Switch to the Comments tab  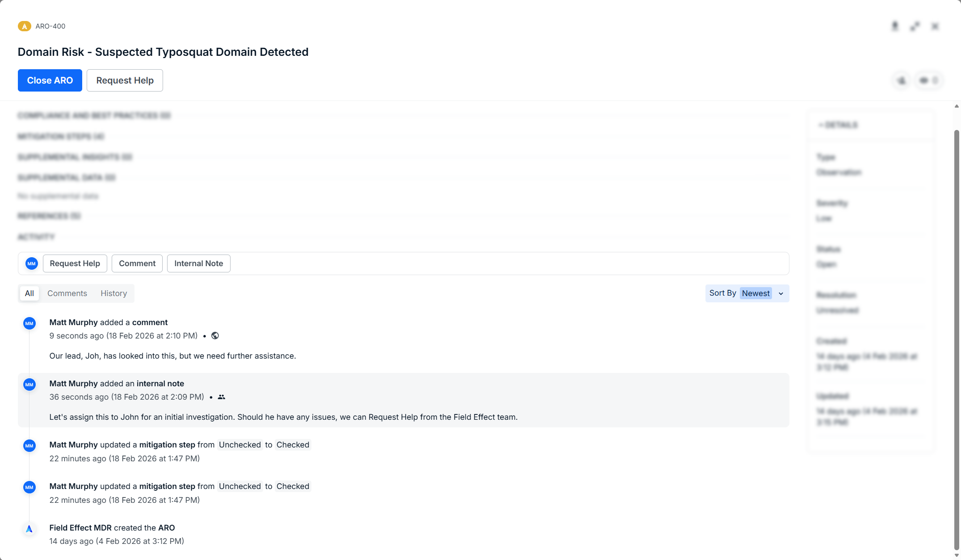click(x=67, y=293)
